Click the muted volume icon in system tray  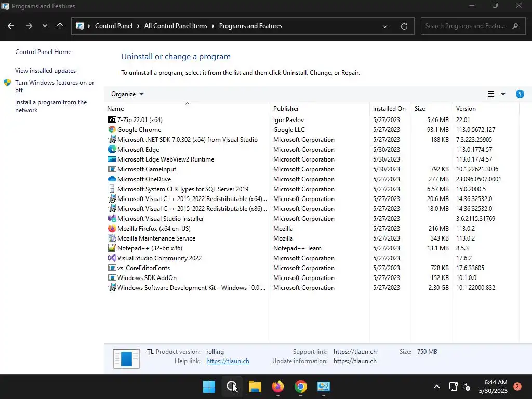click(467, 387)
